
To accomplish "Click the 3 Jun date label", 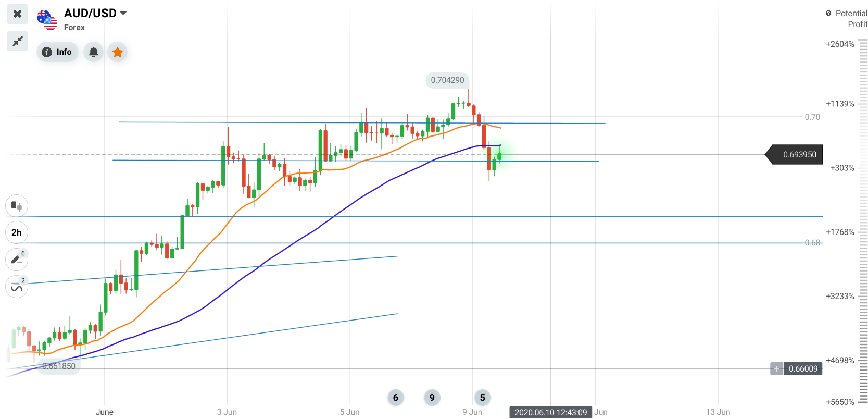I will pyautogui.click(x=227, y=412).
